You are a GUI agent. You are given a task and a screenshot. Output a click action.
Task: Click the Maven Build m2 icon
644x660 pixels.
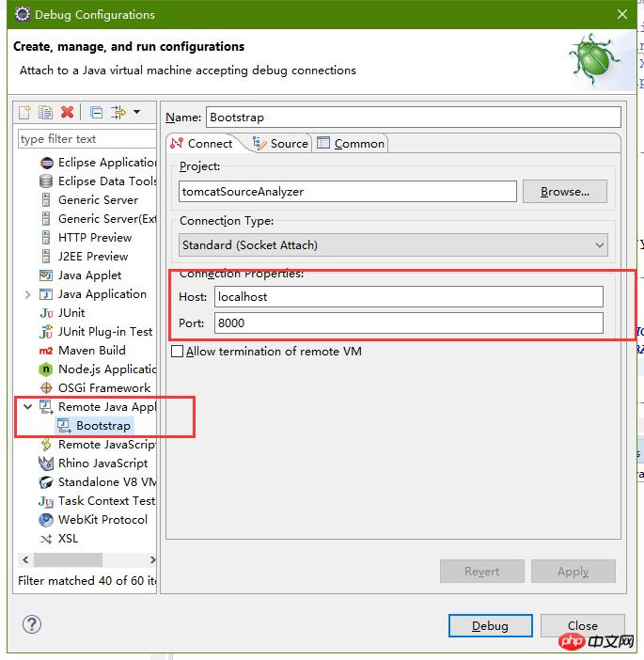46,351
